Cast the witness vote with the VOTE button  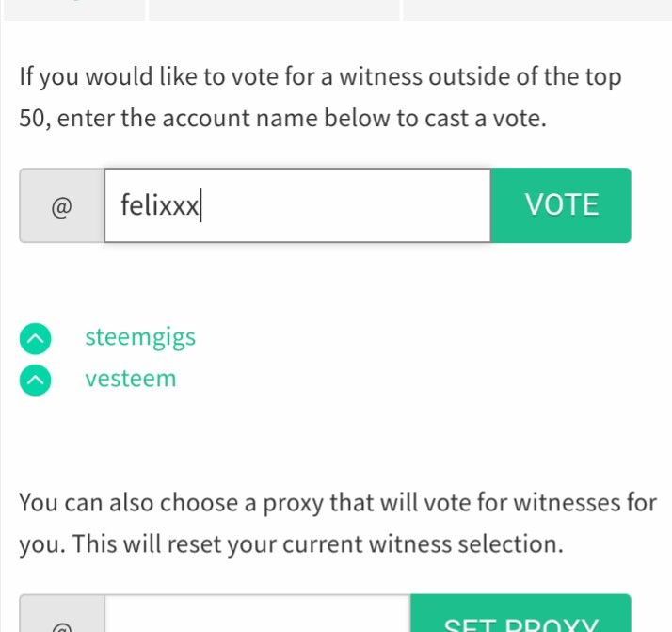click(561, 205)
